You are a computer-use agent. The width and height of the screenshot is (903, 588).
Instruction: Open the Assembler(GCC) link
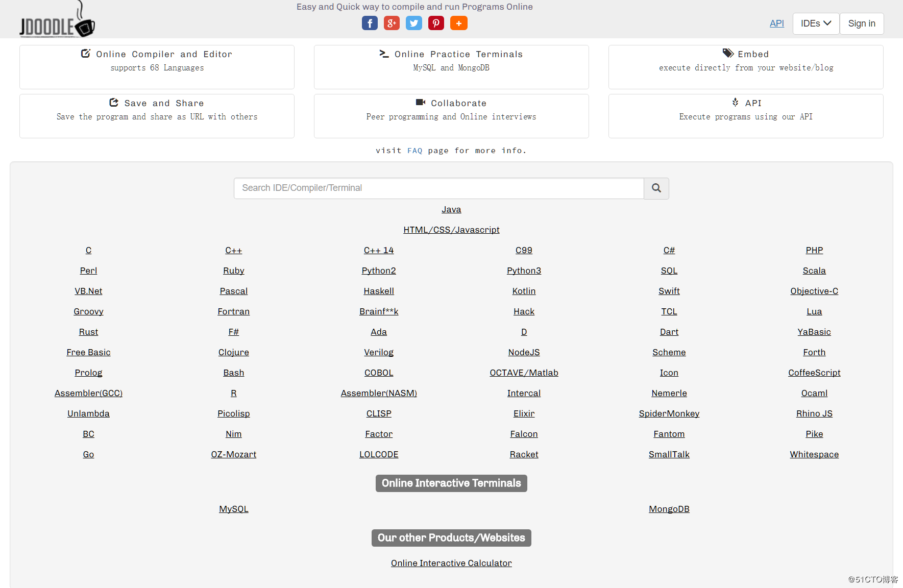(x=88, y=393)
